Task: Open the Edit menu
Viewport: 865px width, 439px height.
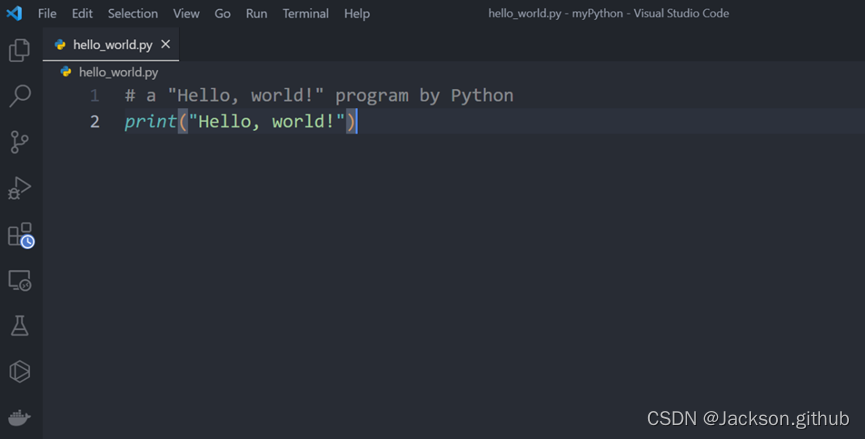Action: click(82, 14)
